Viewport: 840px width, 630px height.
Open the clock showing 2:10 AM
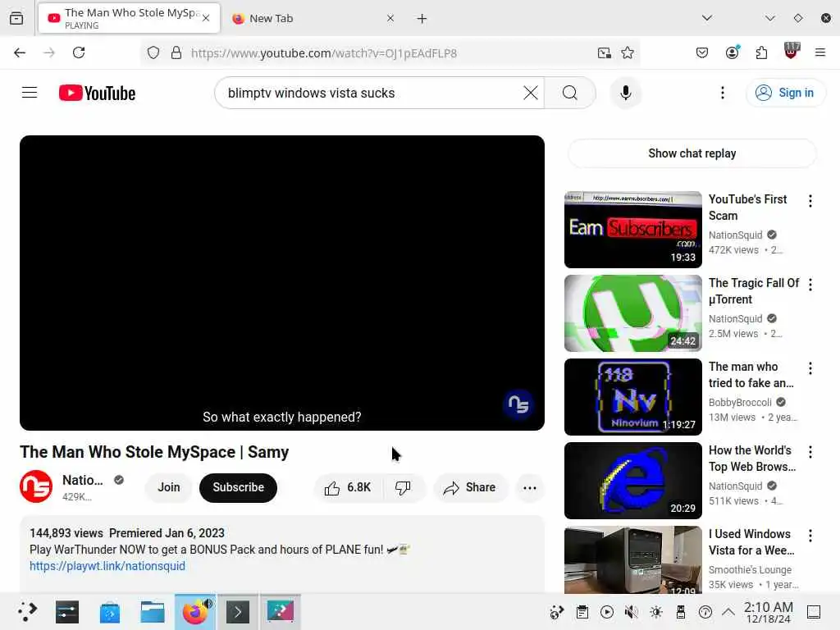tap(768, 612)
